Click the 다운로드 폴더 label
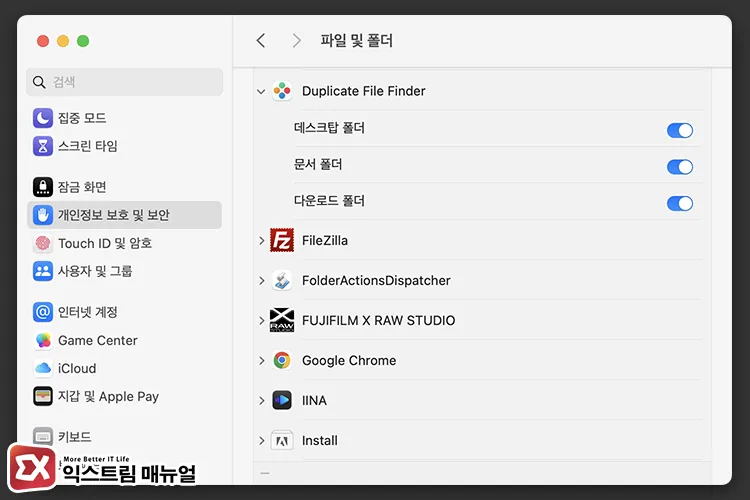750x500 pixels. 329,200
